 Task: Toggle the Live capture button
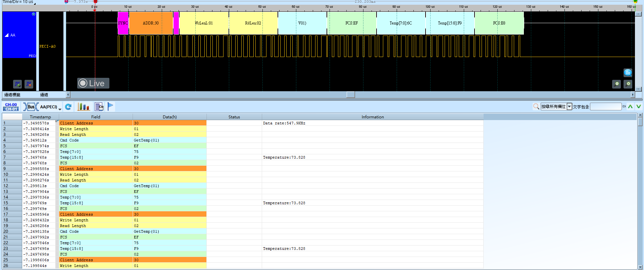tap(93, 83)
